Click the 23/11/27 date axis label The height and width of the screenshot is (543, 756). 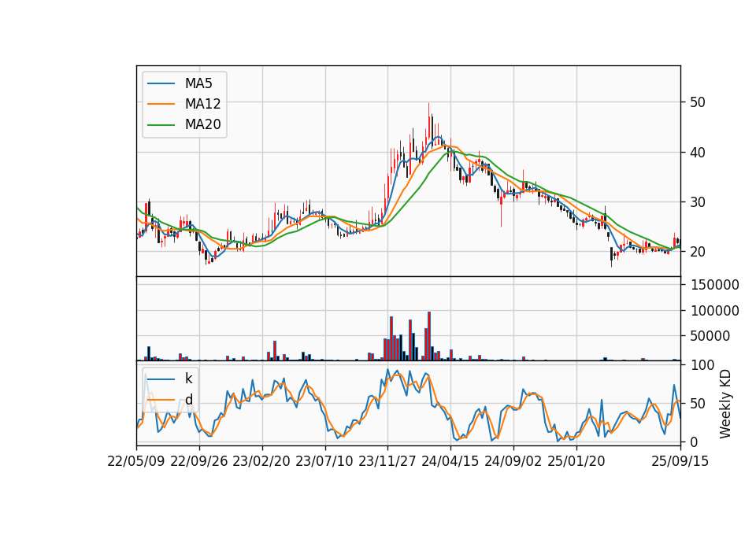coord(387,461)
